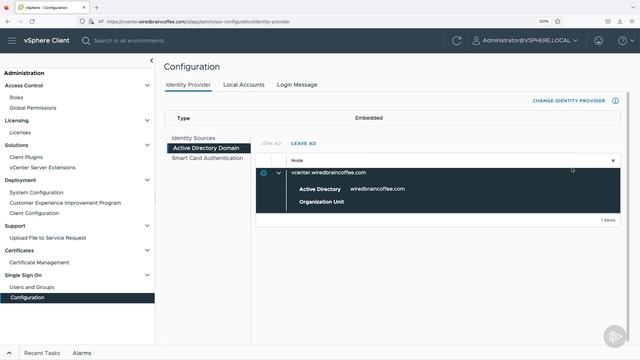This screenshot has width=640, height=360.
Task: Open the browser application menu
Action: tap(631, 21)
